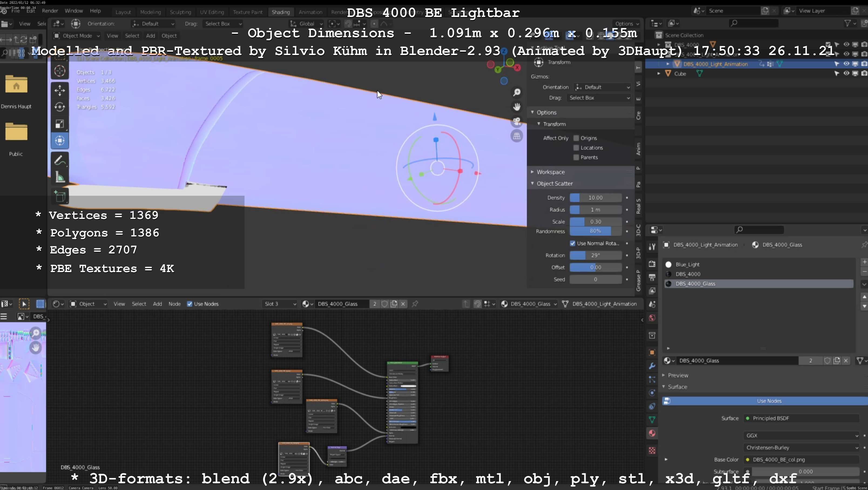This screenshot has width=868, height=490.
Task: Click the pin icon in node editor header
Action: [415, 304]
